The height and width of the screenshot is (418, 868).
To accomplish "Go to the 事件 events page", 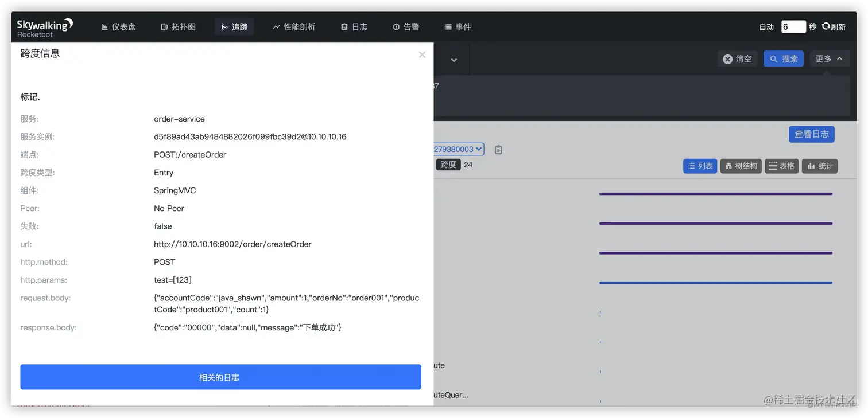I will pos(458,27).
